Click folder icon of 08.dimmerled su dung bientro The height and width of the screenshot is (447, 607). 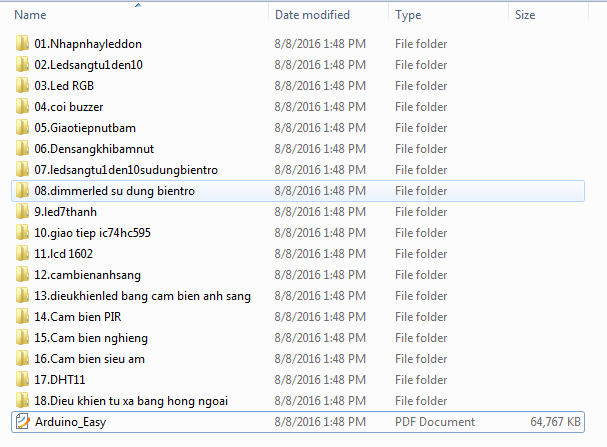click(22, 190)
